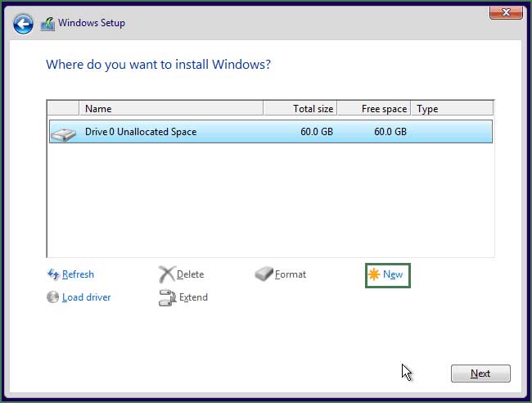
Task: Open the Load driver link
Action: click(87, 297)
